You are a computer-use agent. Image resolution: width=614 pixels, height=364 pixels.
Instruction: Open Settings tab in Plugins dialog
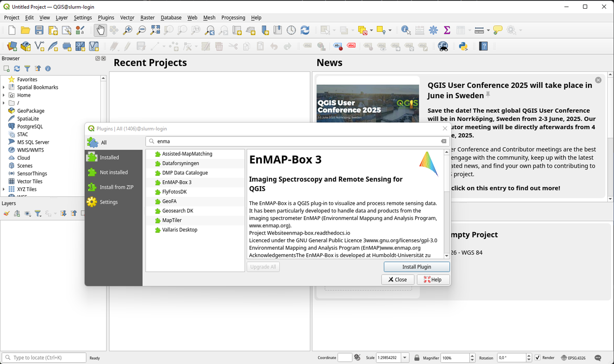click(x=114, y=202)
